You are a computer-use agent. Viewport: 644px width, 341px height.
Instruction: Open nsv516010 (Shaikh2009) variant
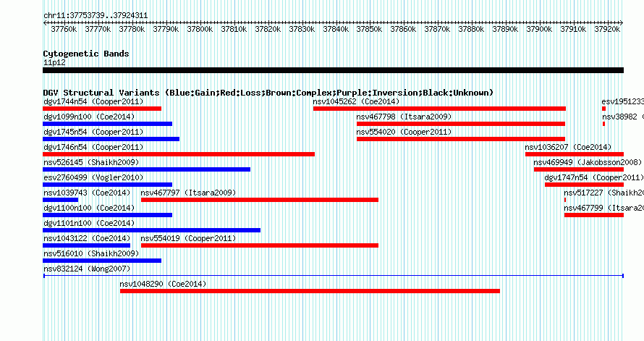point(91,253)
